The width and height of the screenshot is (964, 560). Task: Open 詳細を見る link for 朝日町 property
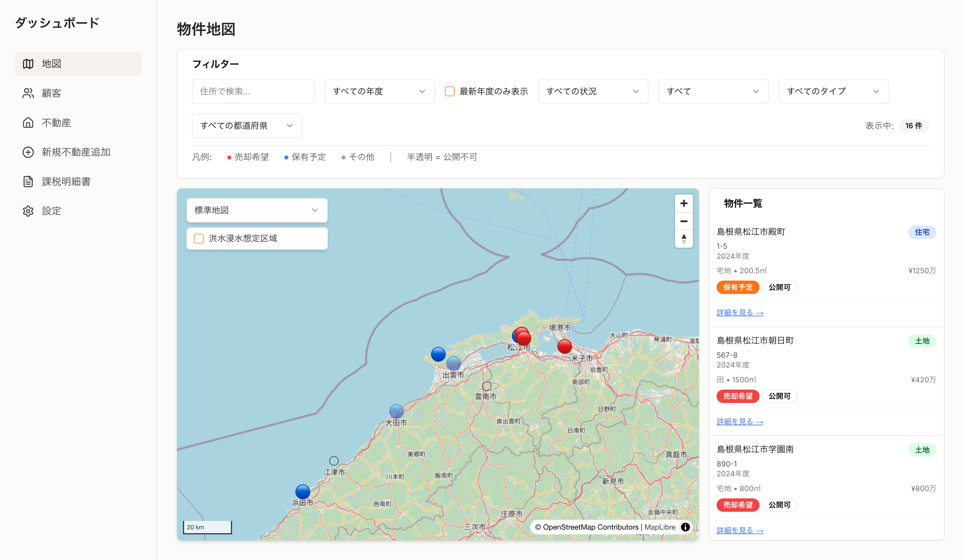click(739, 421)
